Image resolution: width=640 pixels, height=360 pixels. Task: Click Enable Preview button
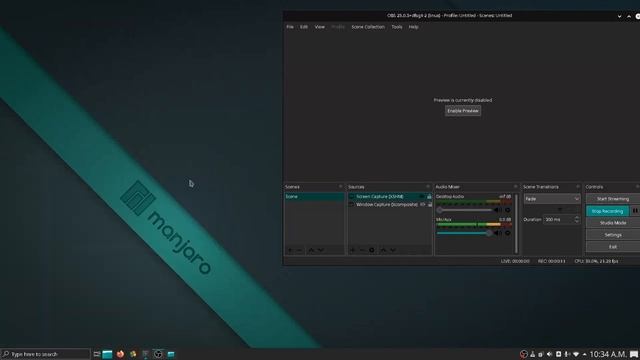click(x=463, y=111)
